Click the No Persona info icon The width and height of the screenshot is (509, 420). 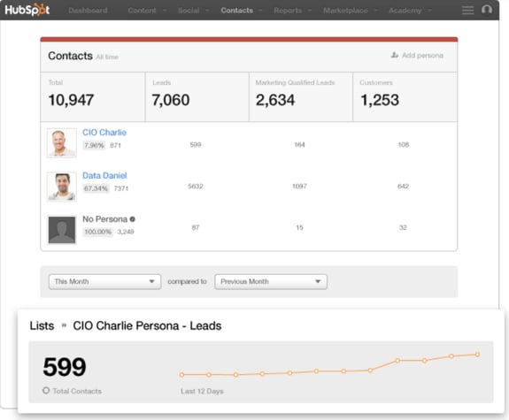click(x=132, y=219)
